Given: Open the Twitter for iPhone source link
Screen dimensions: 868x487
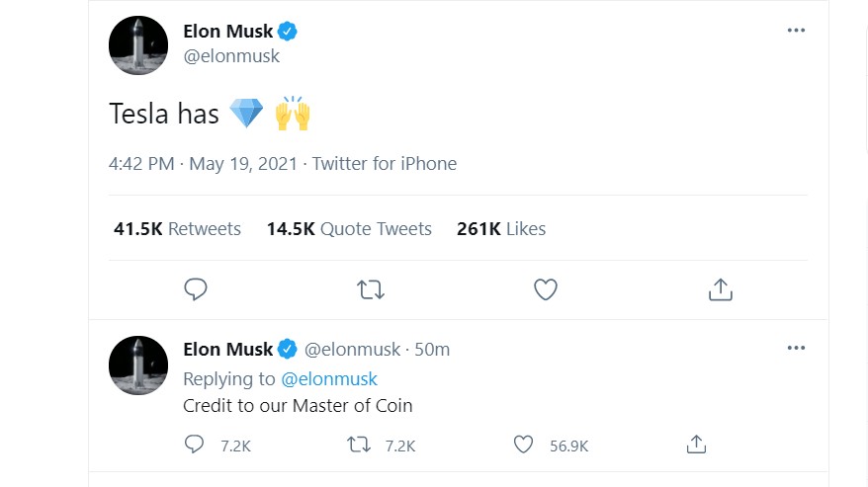Looking at the screenshot, I should [x=385, y=164].
